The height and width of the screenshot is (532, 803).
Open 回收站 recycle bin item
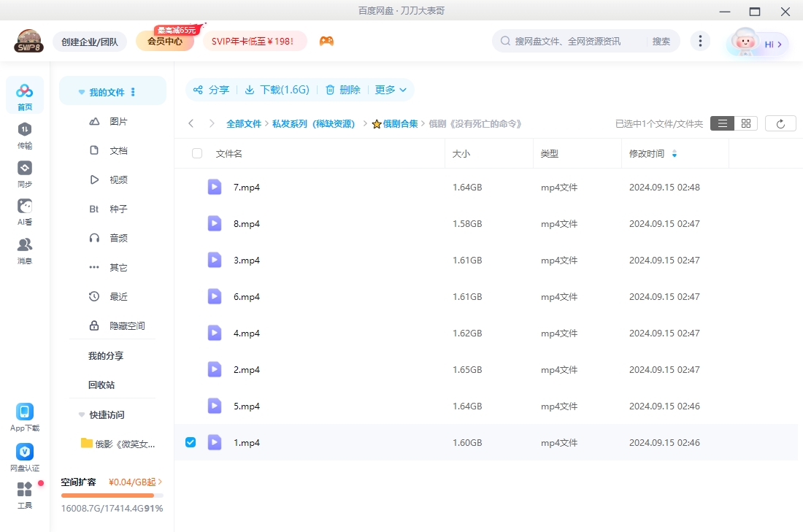(101, 385)
